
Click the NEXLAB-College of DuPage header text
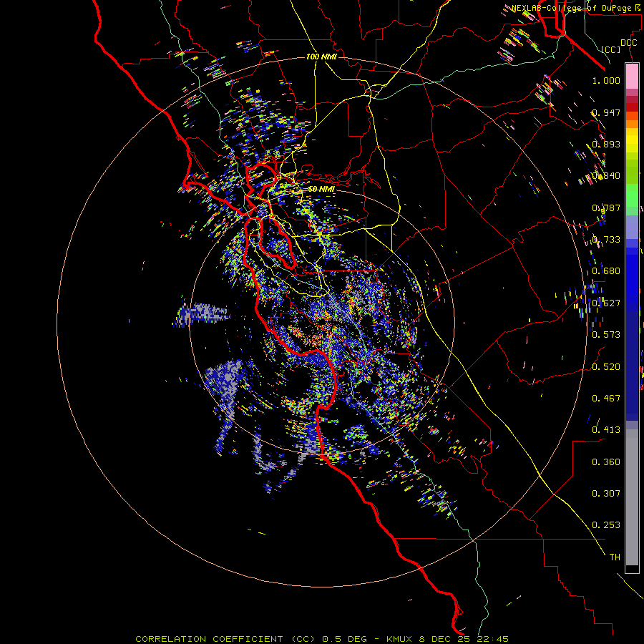pyautogui.click(x=577, y=8)
